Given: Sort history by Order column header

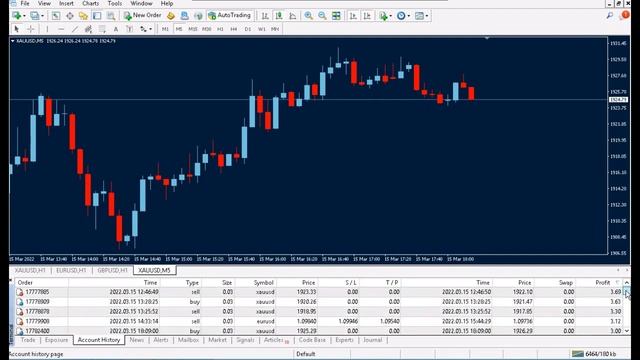Looking at the screenshot, I should (25, 282).
